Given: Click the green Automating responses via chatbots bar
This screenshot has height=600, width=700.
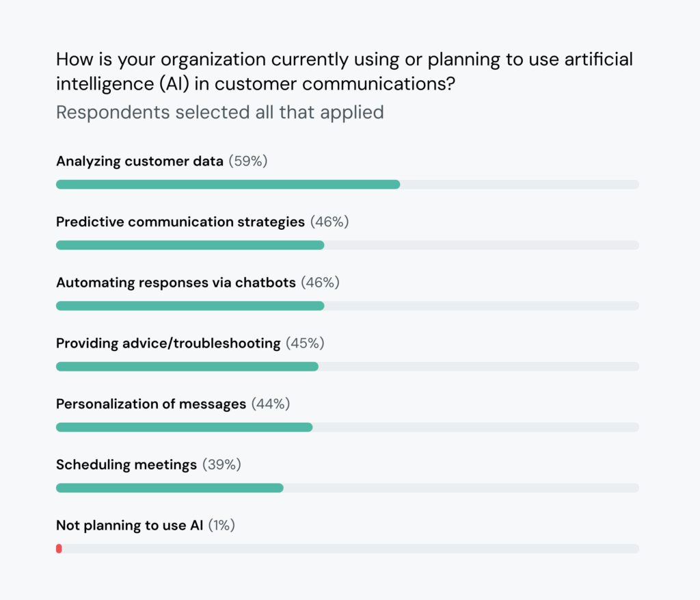Looking at the screenshot, I should (x=190, y=306).
